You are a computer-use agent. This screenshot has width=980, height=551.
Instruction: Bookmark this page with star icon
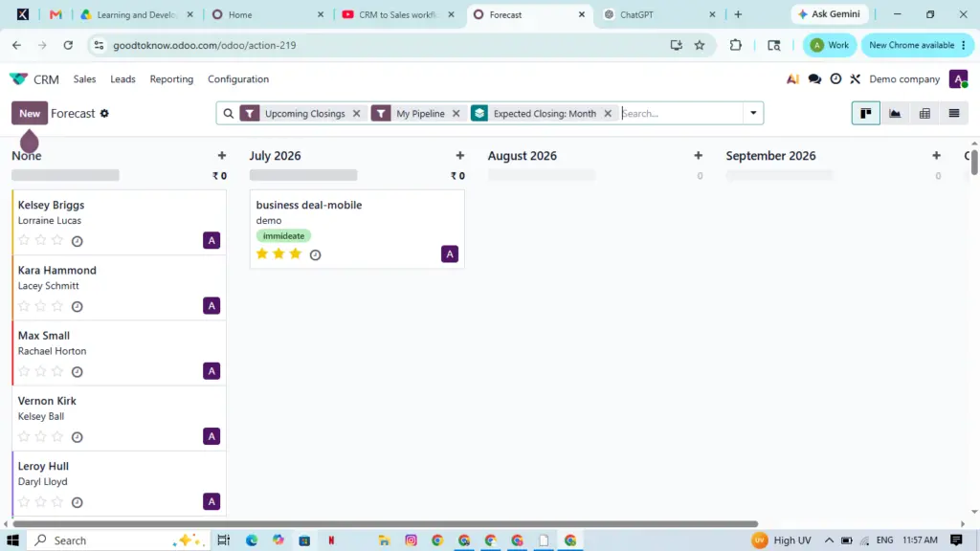700,45
